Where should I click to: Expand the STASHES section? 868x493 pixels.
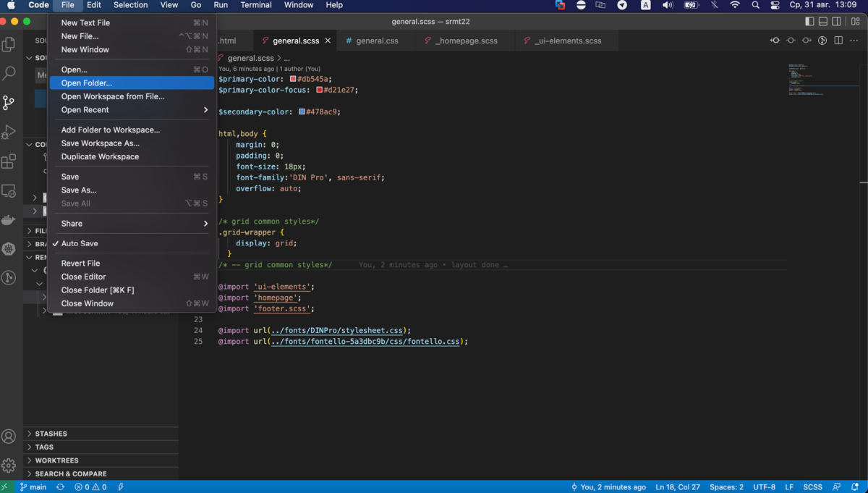(51, 434)
